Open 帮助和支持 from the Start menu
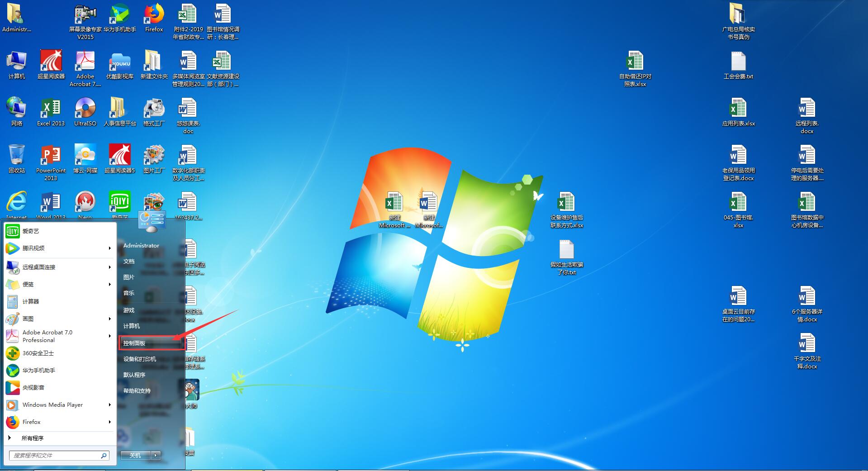 [152, 391]
